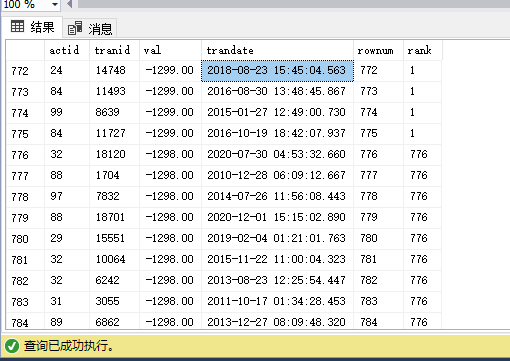510x361 pixels.
Task: Click tranid cell 7832
Action: 114,197
